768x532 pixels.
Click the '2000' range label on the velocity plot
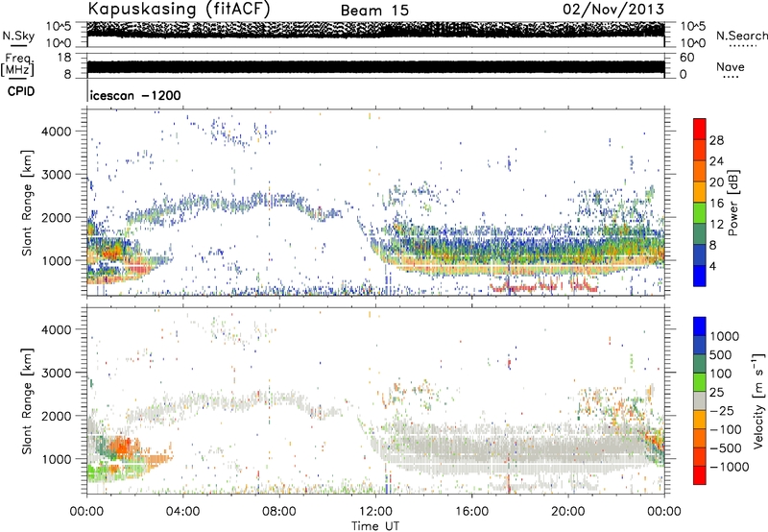tap(57, 416)
